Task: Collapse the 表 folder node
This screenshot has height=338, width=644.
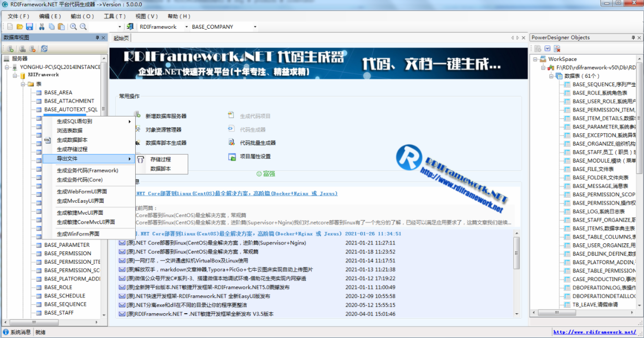Action: [23, 84]
